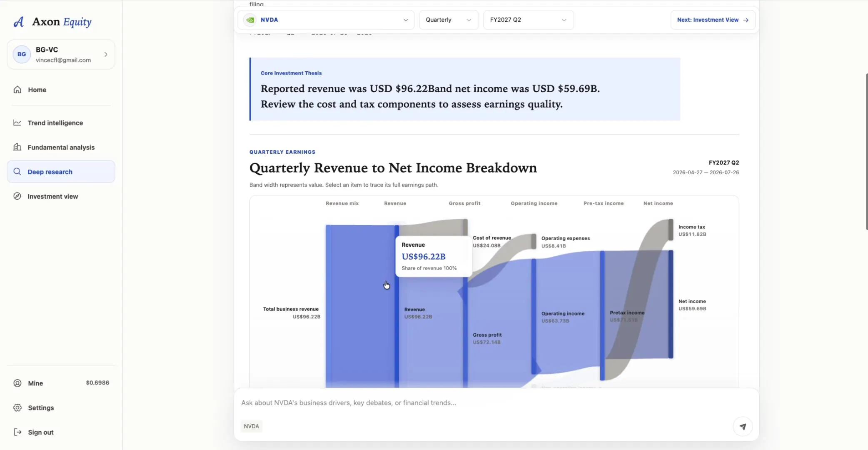The width and height of the screenshot is (868, 450).
Task: Open the Quarterly period dropdown
Action: (449, 20)
